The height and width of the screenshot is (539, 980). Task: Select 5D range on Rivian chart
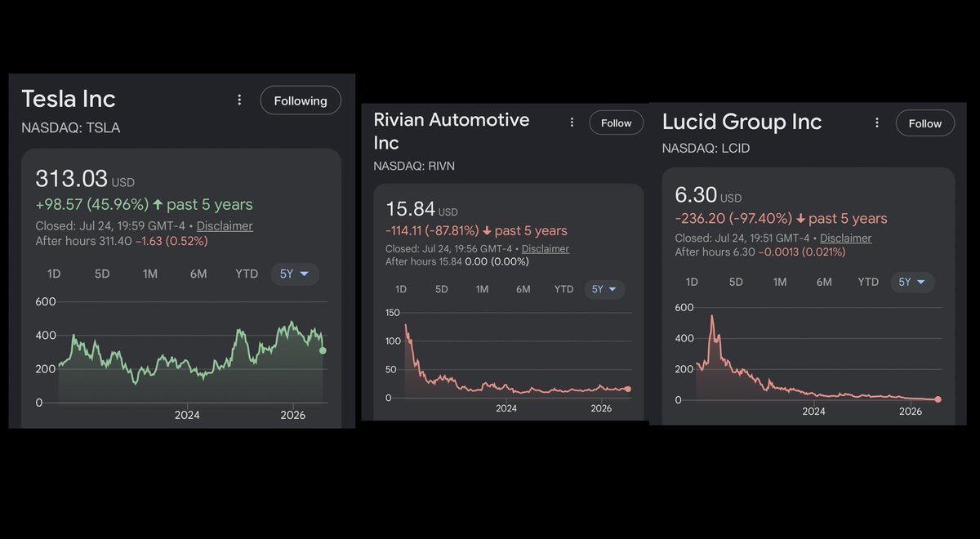click(442, 289)
